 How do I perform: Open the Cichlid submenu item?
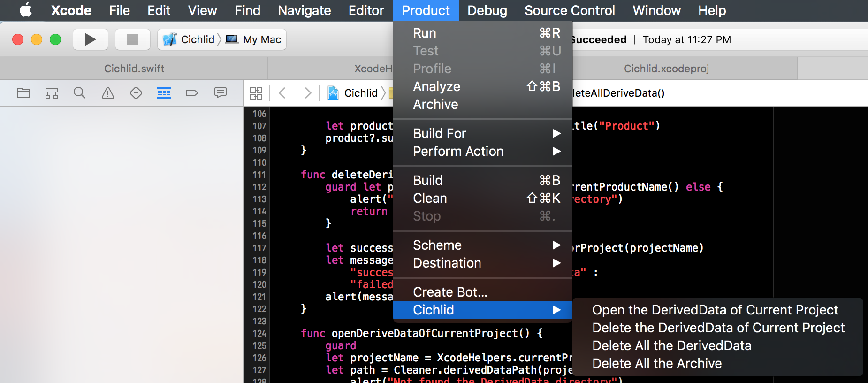click(x=483, y=310)
